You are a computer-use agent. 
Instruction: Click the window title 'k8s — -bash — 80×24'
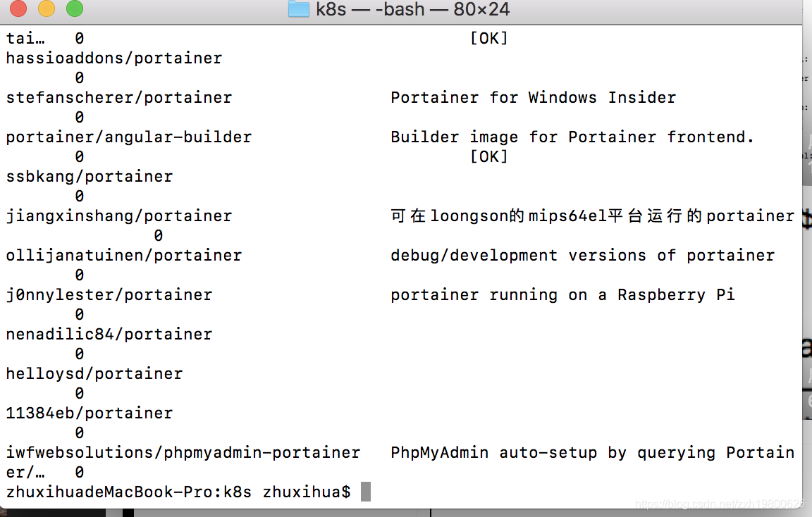click(x=413, y=9)
